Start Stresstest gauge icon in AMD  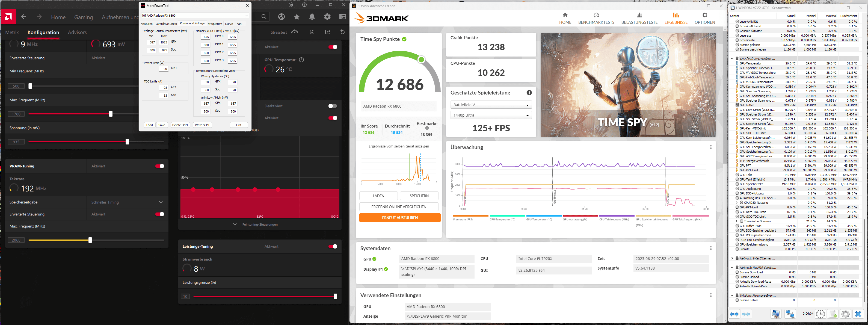point(295,32)
